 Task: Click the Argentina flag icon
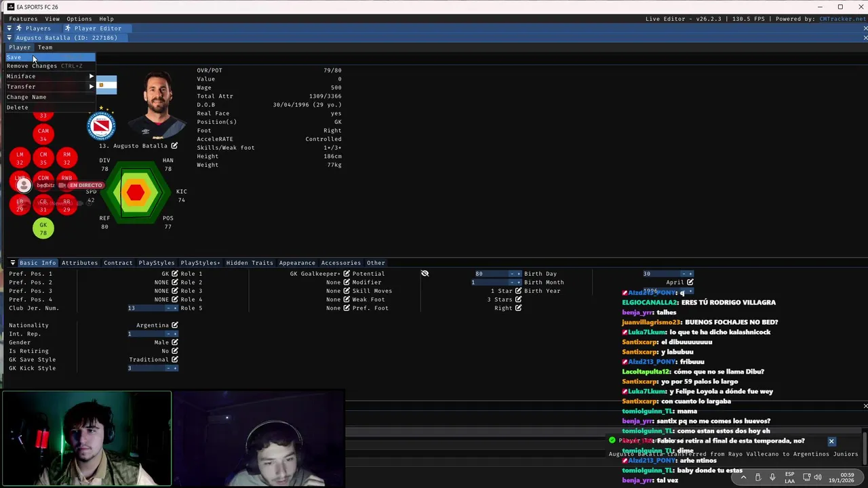click(x=106, y=85)
